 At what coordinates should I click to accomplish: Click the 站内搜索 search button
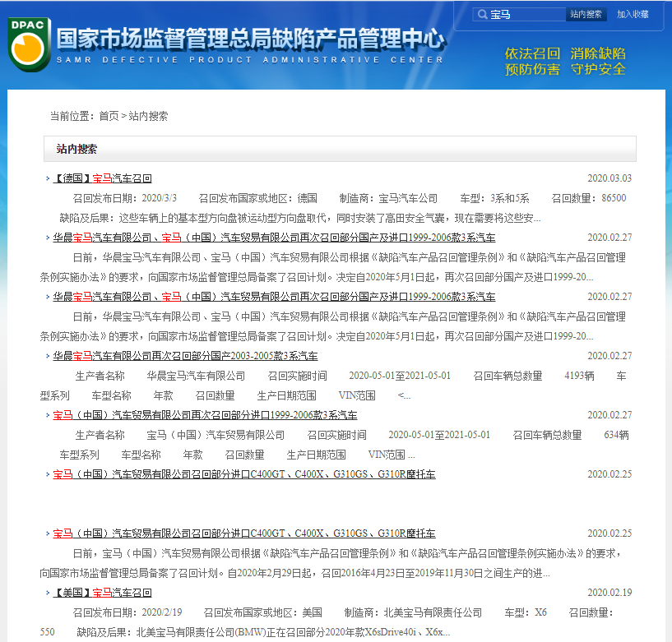(x=586, y=15)
